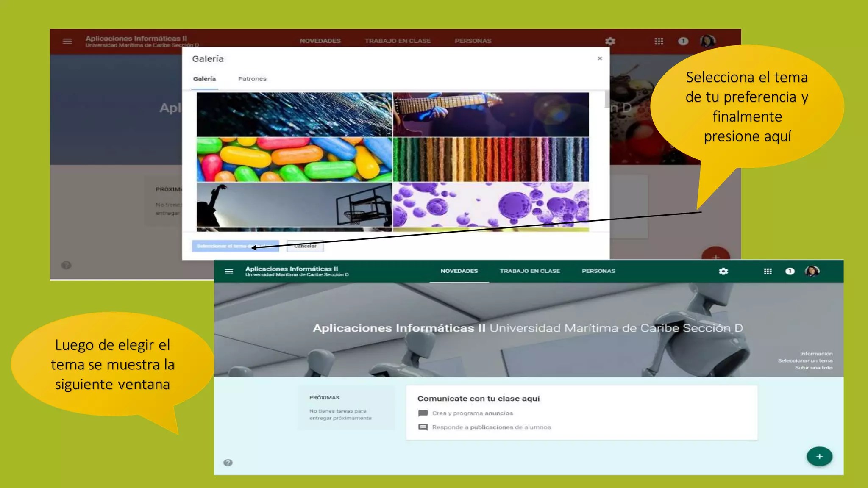This screenshot has width=868, height=488.
Task: Go to Personas tab in green header
Action: pyautogui.click(x=598, y=271)
